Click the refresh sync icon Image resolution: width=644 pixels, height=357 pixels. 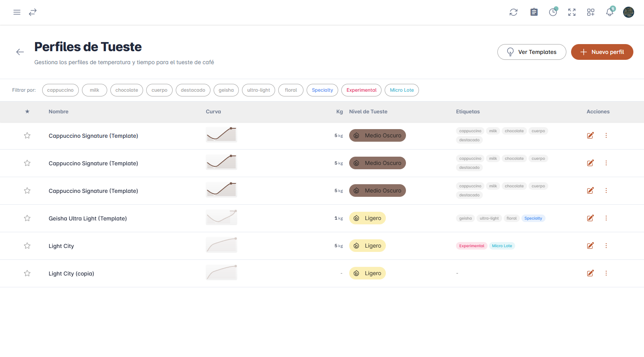click(x=513, y=12)
